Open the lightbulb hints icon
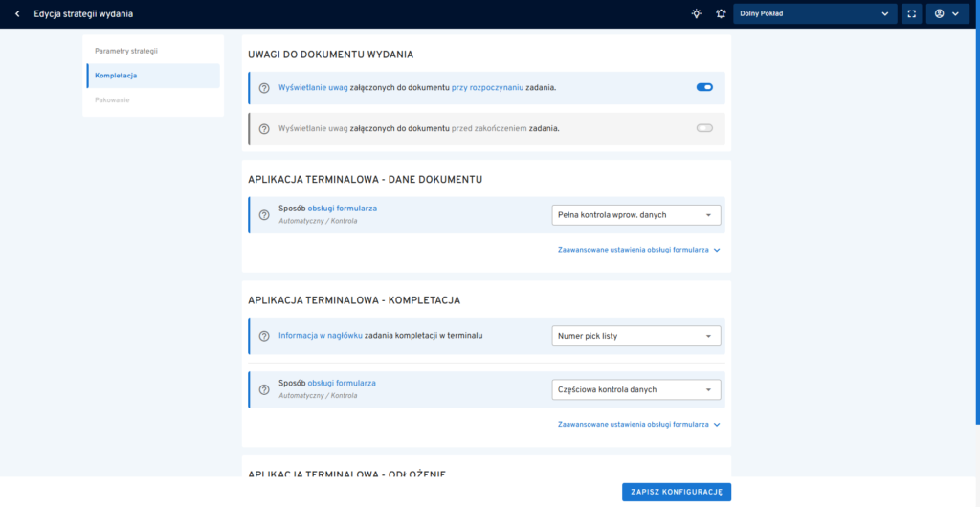Viewport: 980px width, 507px height. pos(697,13)
